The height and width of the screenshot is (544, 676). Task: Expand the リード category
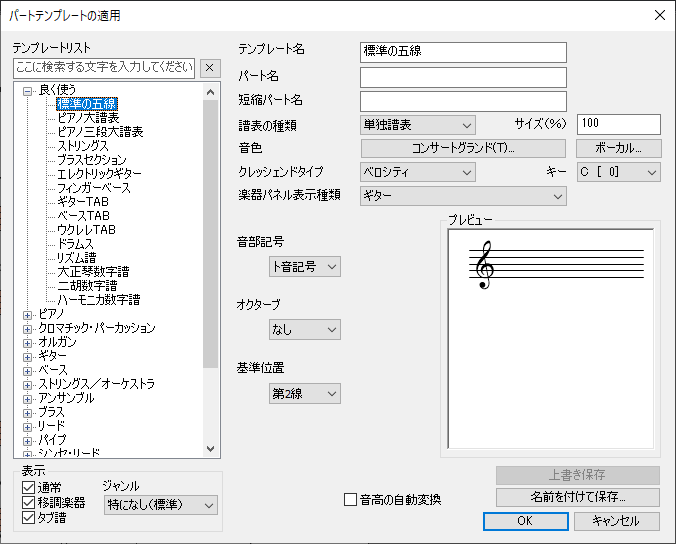[x=28, y=427]
